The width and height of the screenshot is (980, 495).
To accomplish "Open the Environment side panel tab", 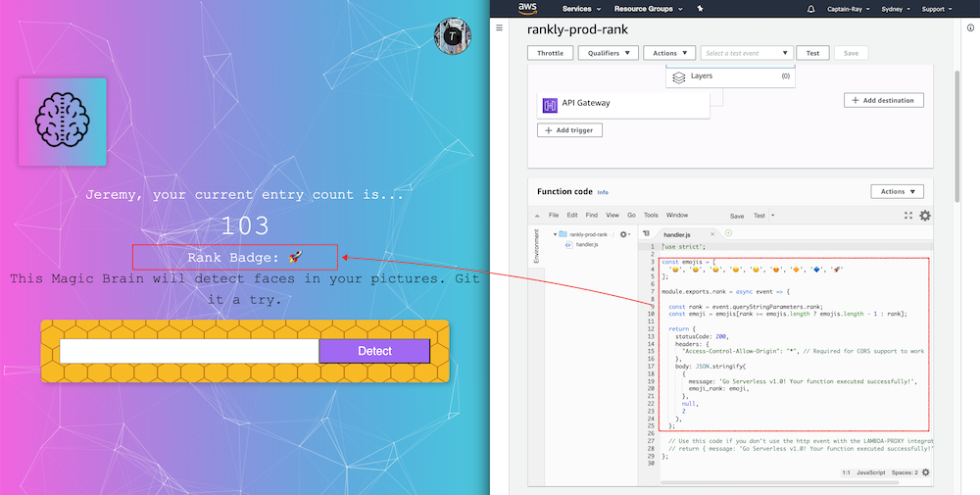I will 536,246.
